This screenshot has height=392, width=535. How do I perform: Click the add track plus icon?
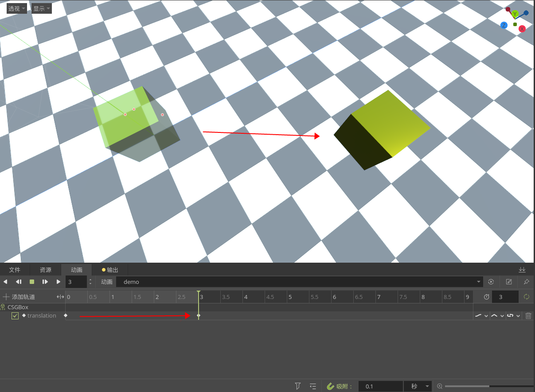pos(6,297)
